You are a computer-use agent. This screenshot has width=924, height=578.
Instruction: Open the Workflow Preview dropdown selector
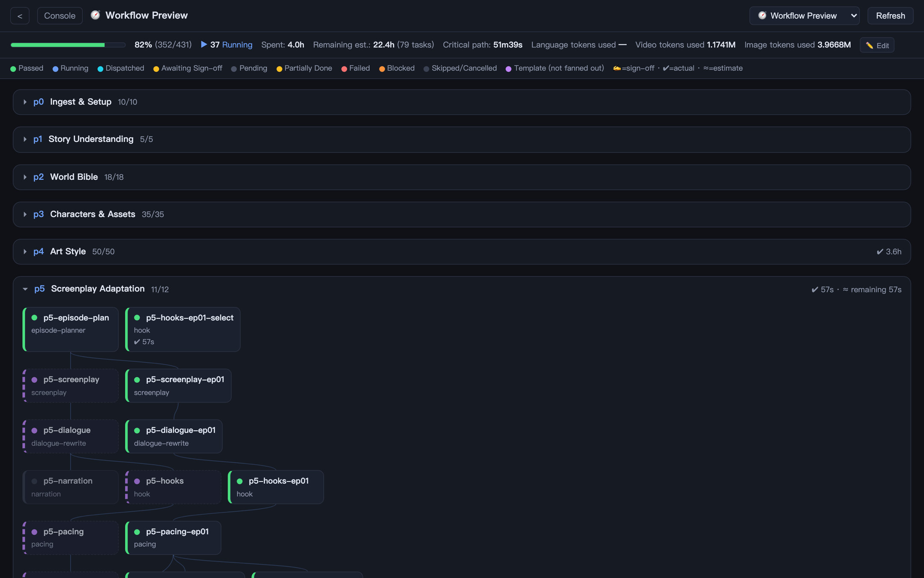(804, 16)
